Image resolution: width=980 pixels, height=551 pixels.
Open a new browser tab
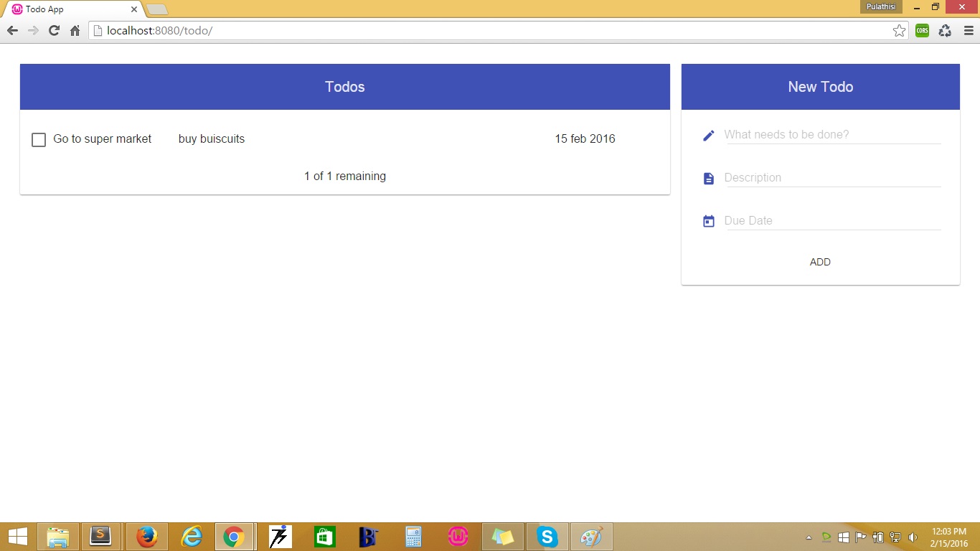(157, 9)
